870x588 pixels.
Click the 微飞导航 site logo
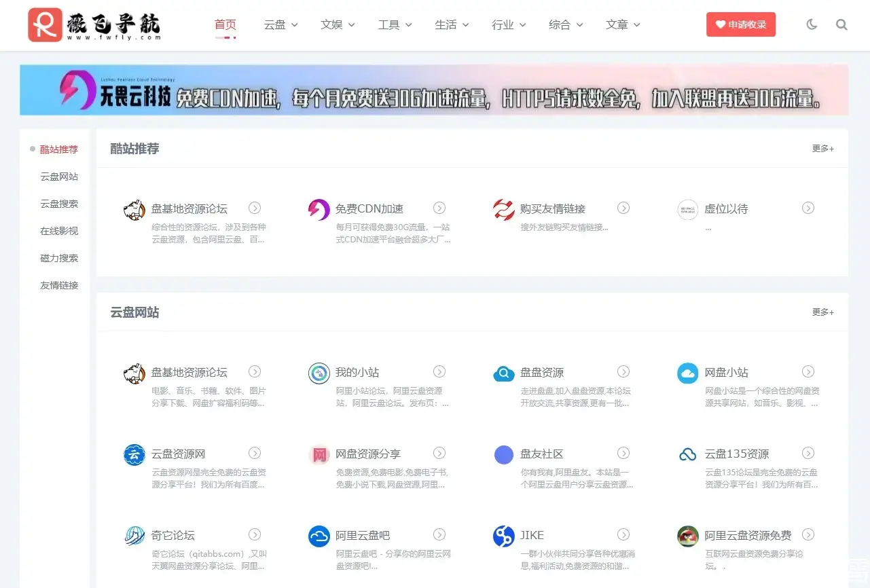[x=94, y=24]
